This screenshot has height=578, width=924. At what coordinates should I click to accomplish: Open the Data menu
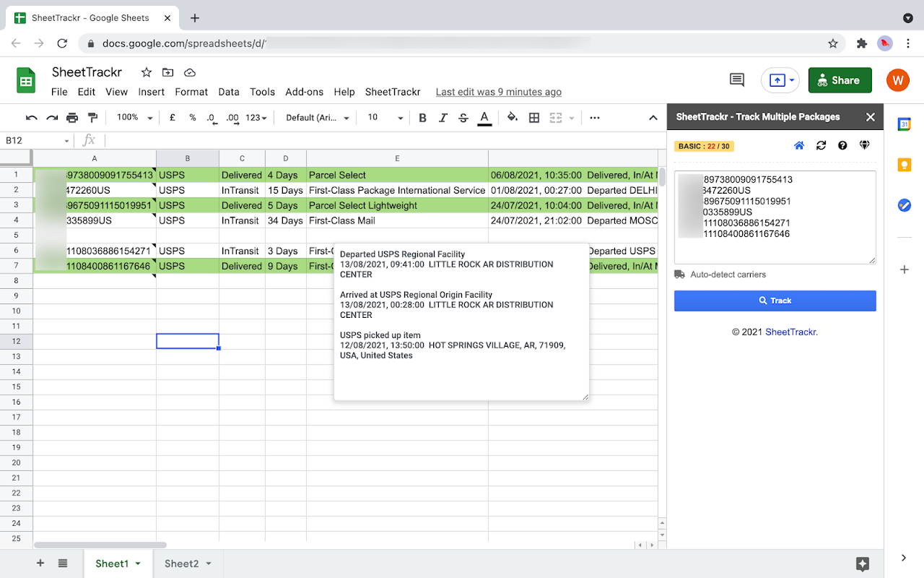coord(229,92)
